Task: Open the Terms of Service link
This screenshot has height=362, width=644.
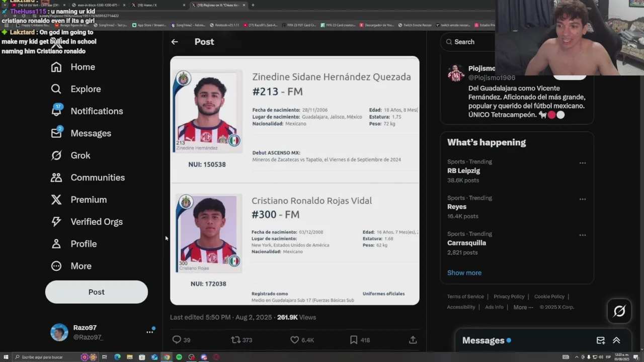Action: tap(465, 297)
